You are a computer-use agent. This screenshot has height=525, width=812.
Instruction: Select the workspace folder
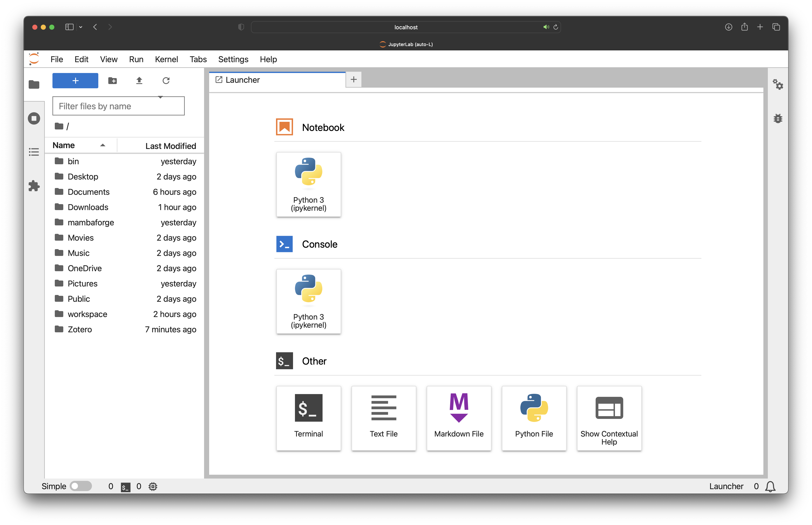click(125, 314)
